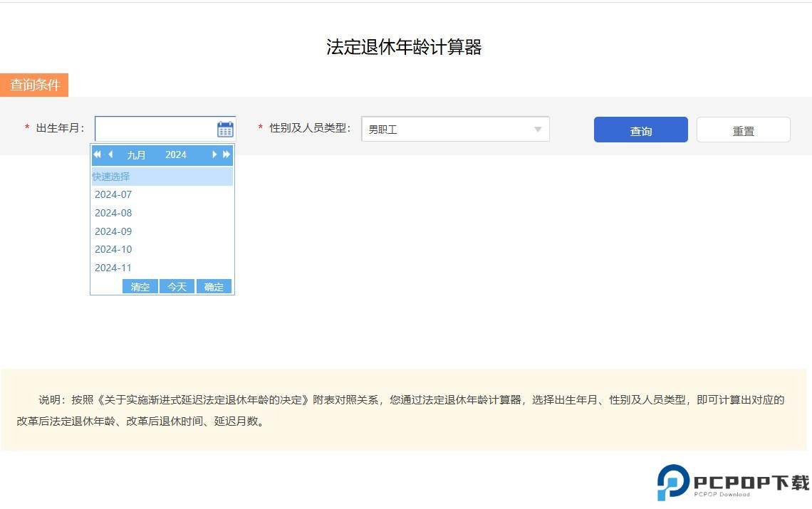812x509 pixels.
Task: Click 九月 to change the month
Action: point(137,154)
